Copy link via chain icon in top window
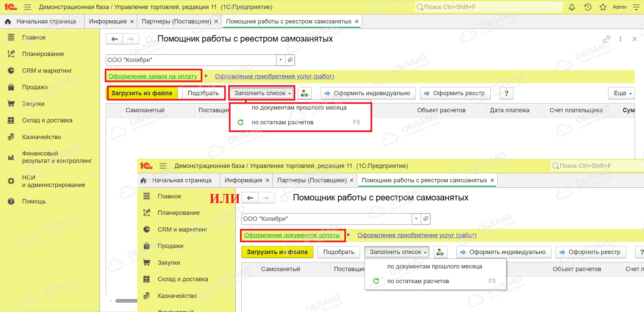The image size is (644, 312). point(606,39)
